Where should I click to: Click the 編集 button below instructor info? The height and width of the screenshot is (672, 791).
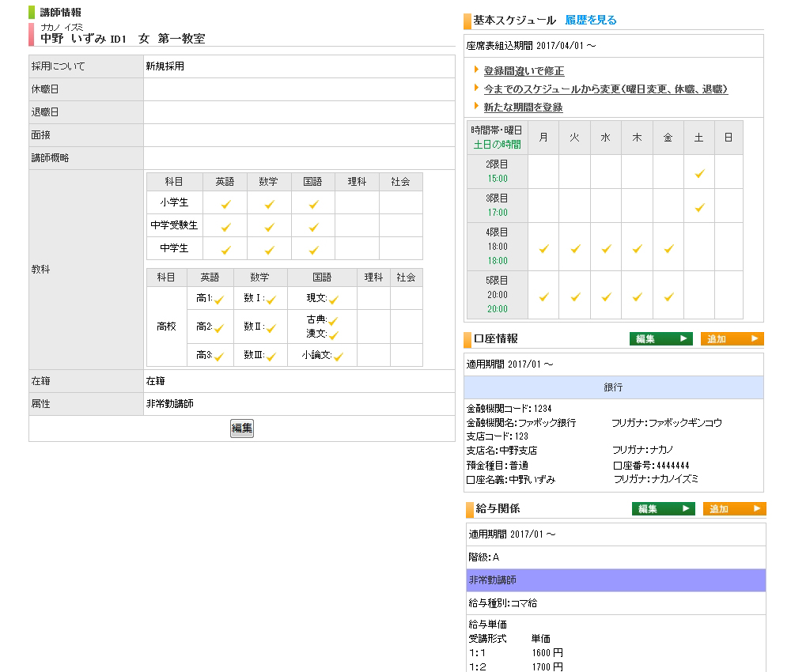(242, 428)
